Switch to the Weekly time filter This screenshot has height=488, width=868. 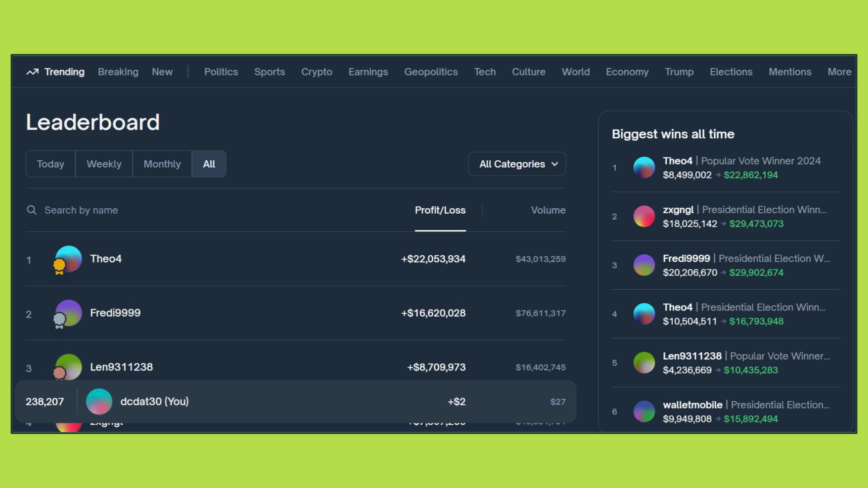[104, 164]
